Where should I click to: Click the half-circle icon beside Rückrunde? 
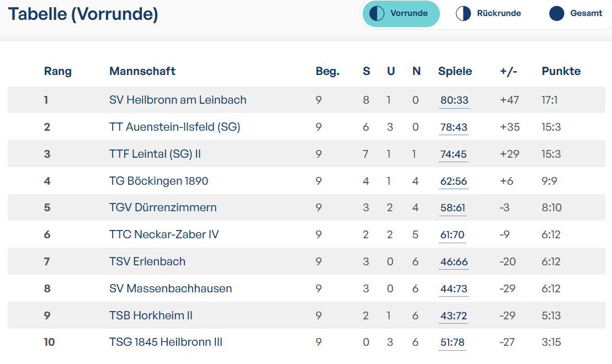coord(464,14)
